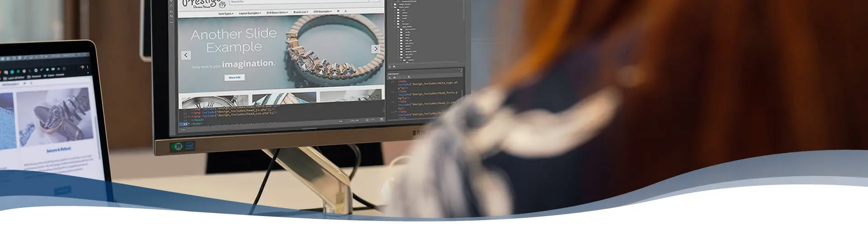Click the ring photo on the laptop screen
The width and height of the screenshot is (868, 226).
56,116
